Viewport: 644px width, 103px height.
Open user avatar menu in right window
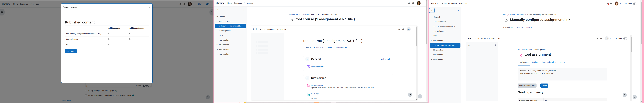(618, 4)
